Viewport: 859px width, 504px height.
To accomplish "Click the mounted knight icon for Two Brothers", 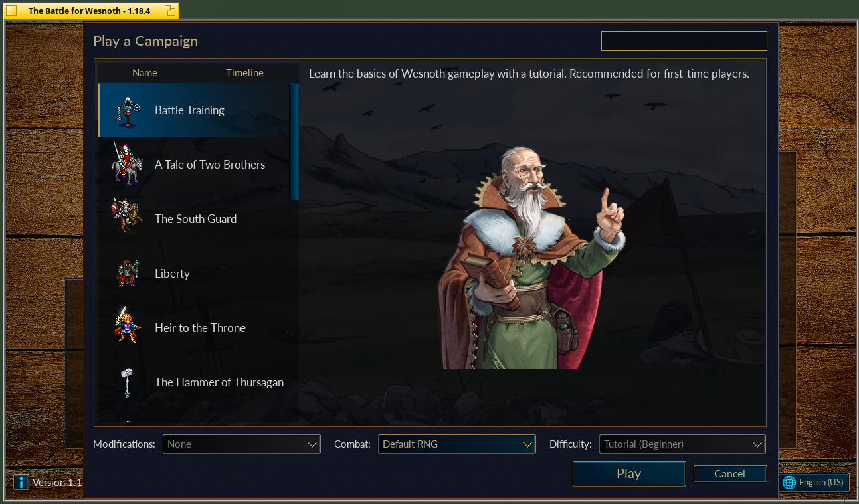I will [127, 165].
